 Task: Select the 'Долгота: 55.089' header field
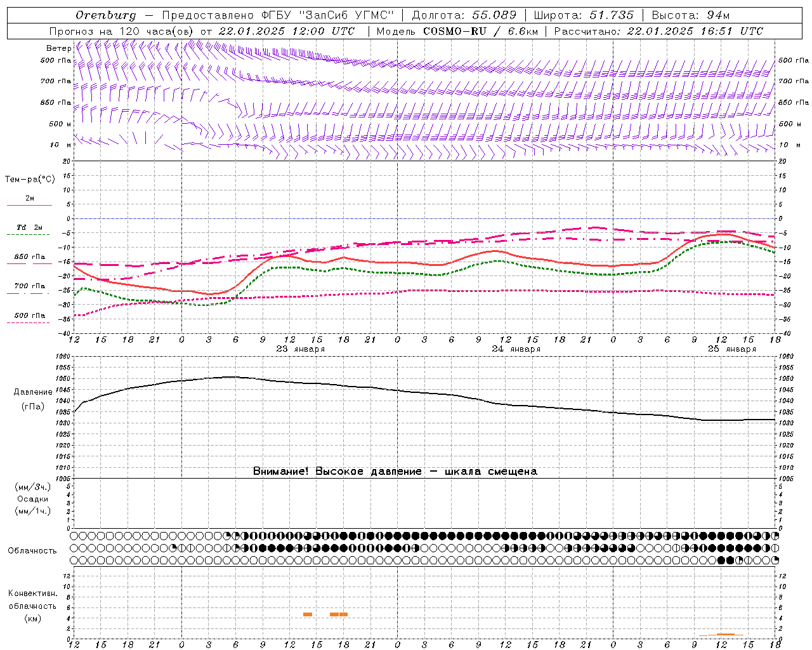point(464,15)
